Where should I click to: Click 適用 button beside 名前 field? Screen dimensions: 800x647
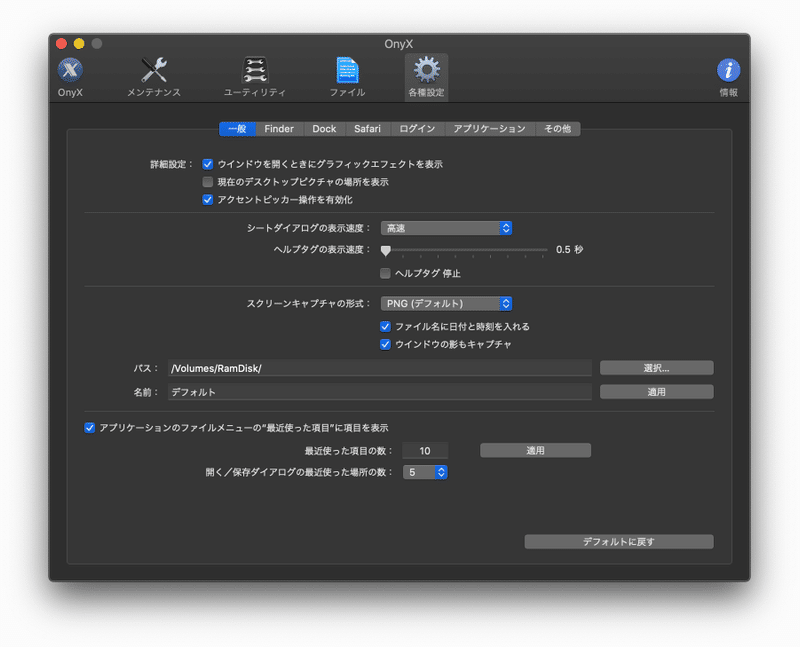[x=657, y=392]
